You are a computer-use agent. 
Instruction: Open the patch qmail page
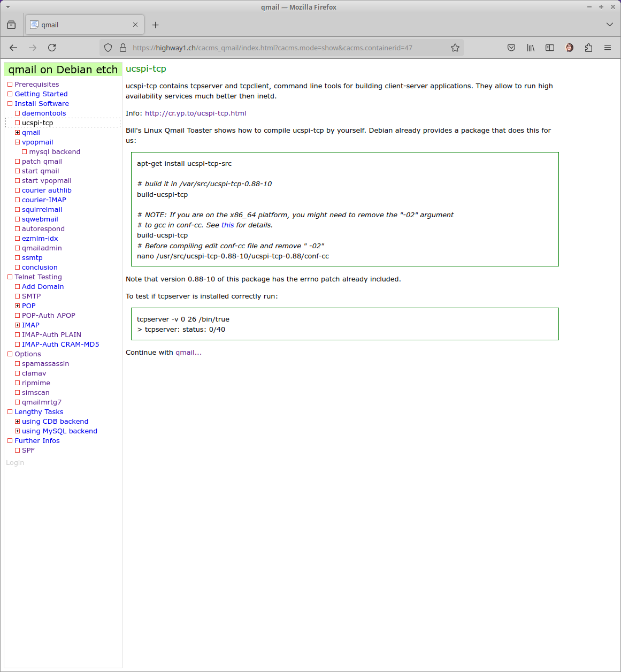(x=42, y=162)
